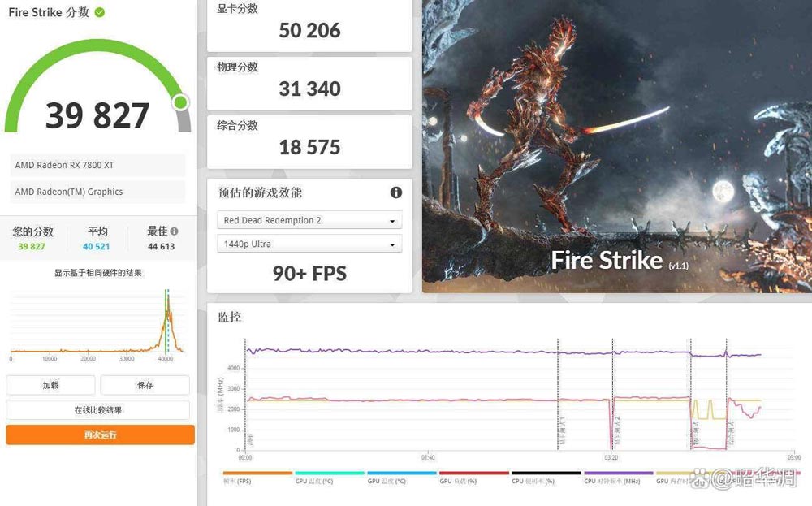The width and height of the screenshot is (812, 506).
Task: Click the 01:40 time label on the chart axis
Action: (428, 458)
